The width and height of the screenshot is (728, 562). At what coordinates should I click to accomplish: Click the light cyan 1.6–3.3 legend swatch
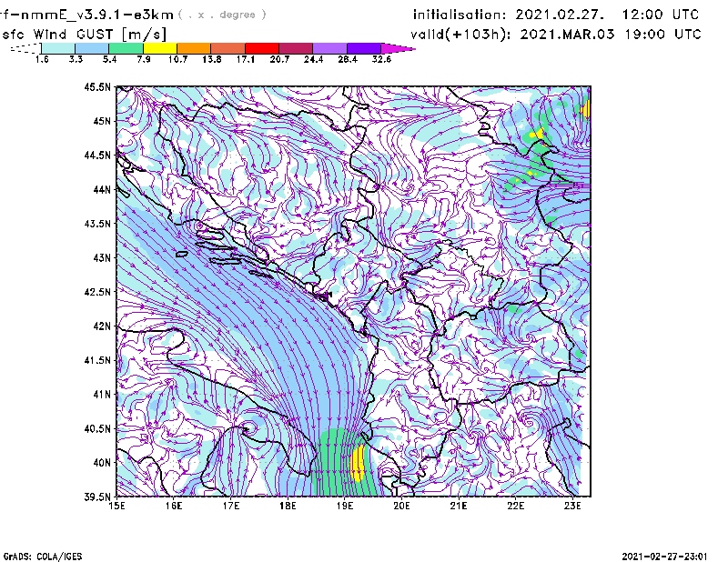click(58, 48)
